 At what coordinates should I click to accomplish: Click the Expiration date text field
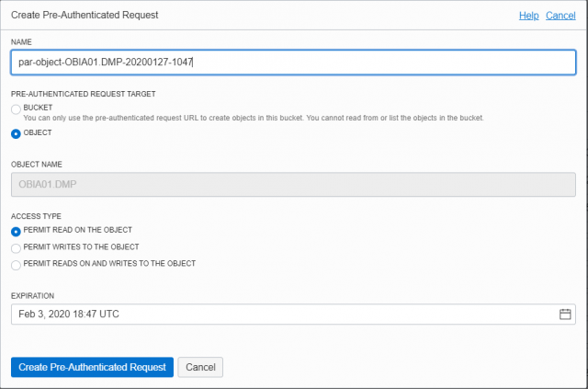293,315
